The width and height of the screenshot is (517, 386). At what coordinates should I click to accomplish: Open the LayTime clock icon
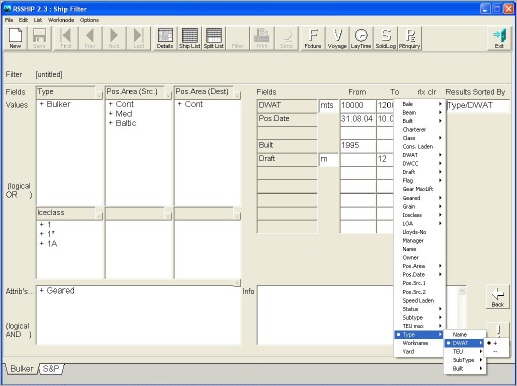pos(361,38)
